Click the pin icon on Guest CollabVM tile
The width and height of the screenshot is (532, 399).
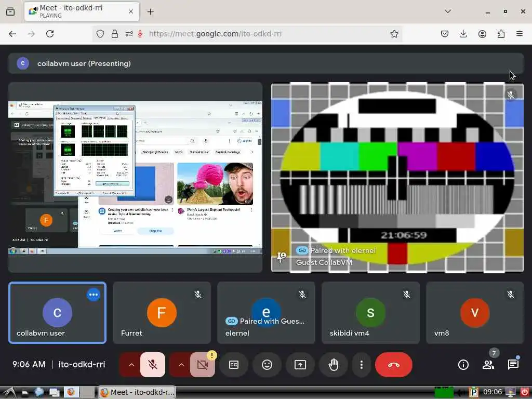[x=281, y=257]
